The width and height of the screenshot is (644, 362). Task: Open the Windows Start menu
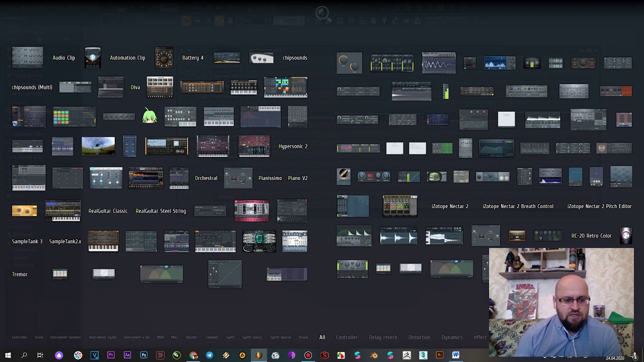click(x=8, y=355)
